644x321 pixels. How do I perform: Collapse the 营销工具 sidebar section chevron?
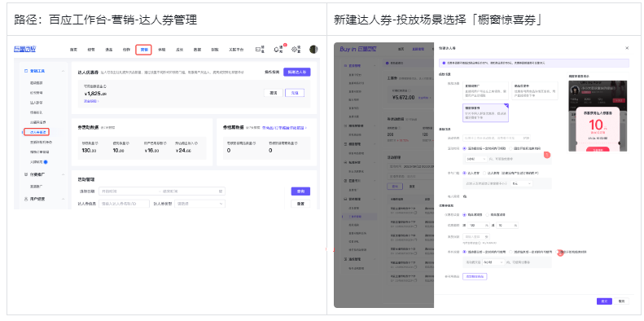point(63,71)
